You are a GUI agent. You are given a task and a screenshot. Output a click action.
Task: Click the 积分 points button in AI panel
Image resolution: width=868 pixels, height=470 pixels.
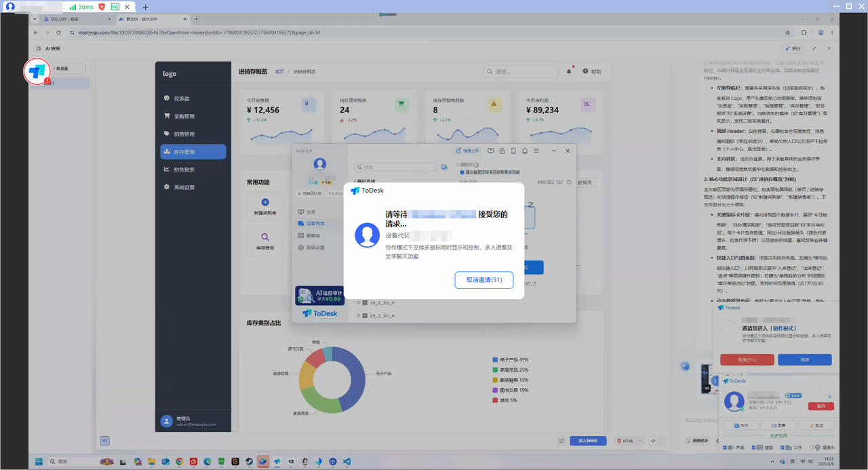[x=792, y=49]
